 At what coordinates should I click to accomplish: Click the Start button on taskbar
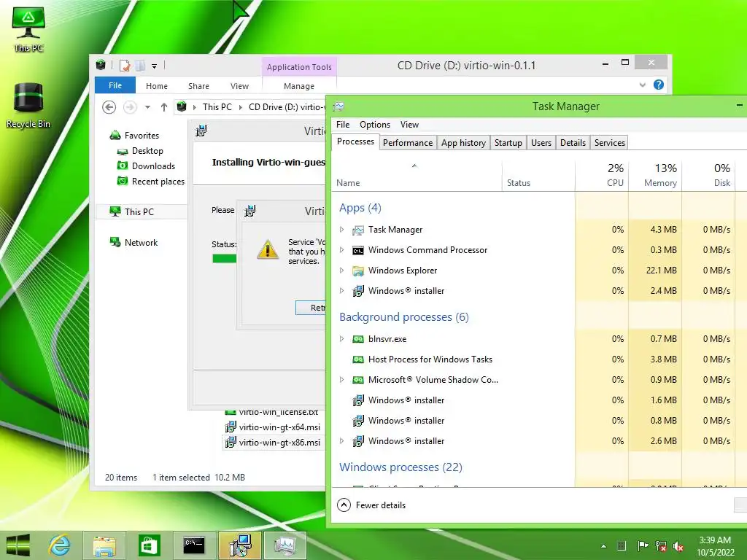[18, 545]
